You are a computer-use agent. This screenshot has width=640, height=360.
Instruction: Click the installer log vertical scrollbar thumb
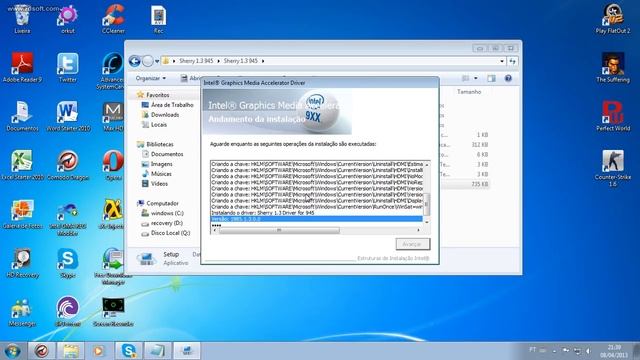427,204
